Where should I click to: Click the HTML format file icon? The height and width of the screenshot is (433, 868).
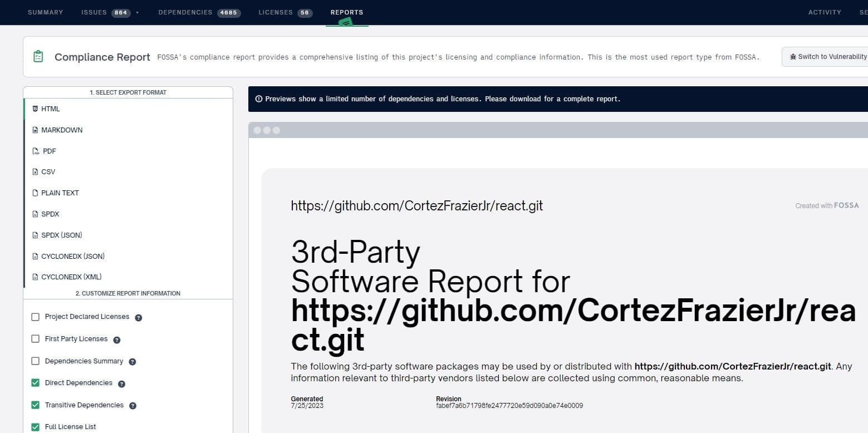tap(35, 109)
